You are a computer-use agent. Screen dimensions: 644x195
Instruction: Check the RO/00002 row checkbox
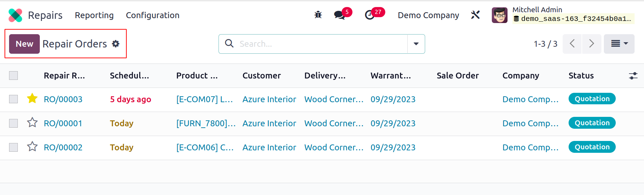click(x=13, y=147)
